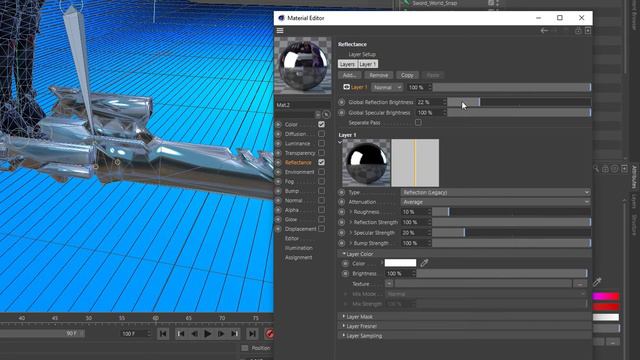Open the Type Reflection (Legacy) dropdown

496,192
